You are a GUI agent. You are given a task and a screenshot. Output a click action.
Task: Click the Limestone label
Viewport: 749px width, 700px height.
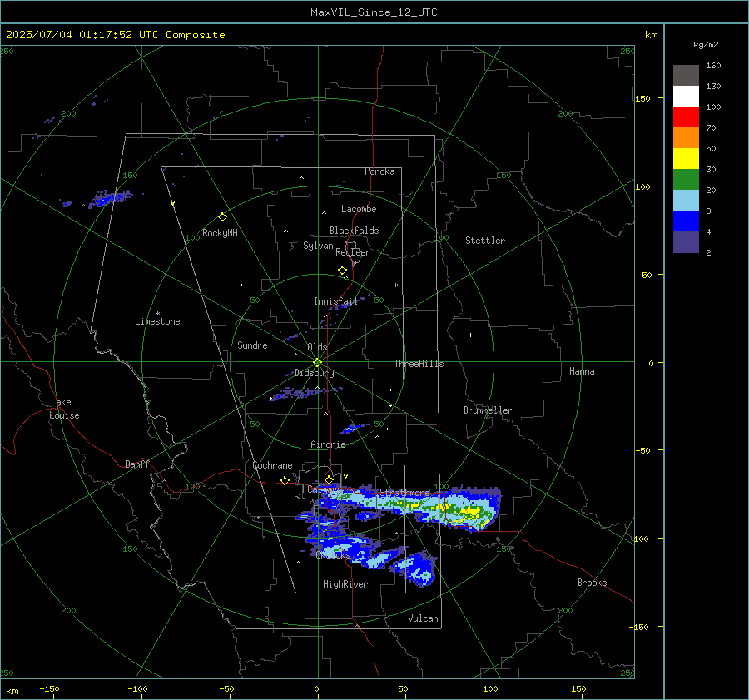pyautogui.click(x=157, y=321)
